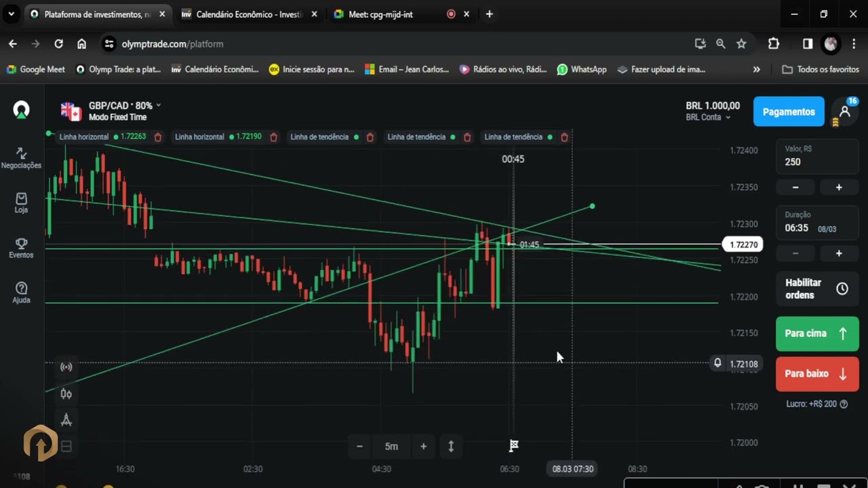Click the help icon beside Lucro +R$ 200
The width and height of the screenshot is (868, 488).
[844, 404]
